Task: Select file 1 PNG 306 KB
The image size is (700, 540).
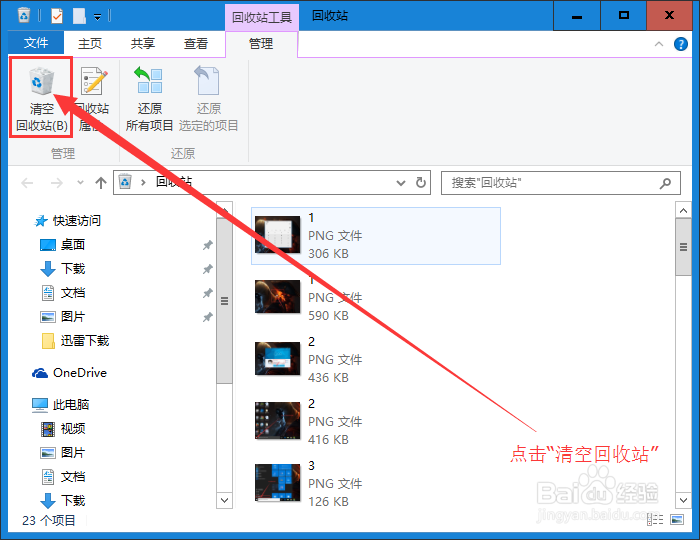Action: tap(376, 236)
